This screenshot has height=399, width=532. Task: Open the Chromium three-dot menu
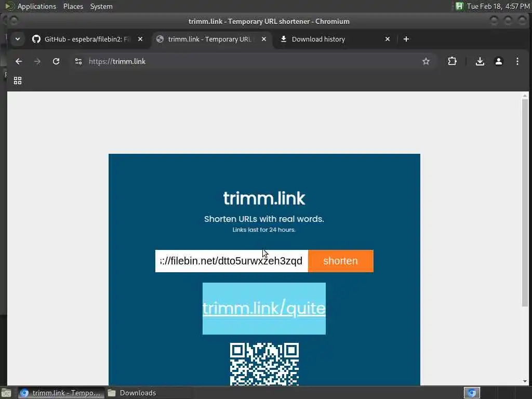click(x=517, y=61)
